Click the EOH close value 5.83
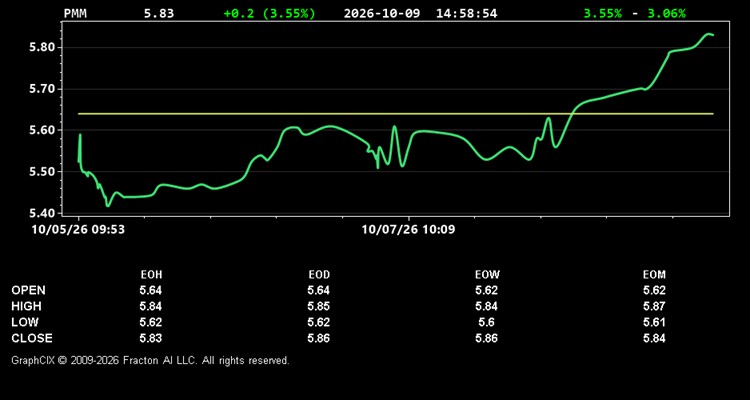The height and width of the screenshot is (400, 750). pos(151,338)
